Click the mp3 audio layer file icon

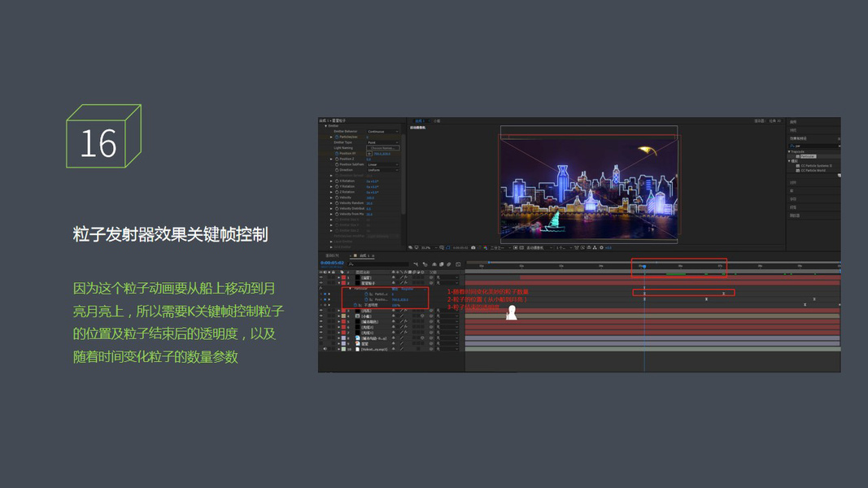pyautogui.click(x=358, y=349)
